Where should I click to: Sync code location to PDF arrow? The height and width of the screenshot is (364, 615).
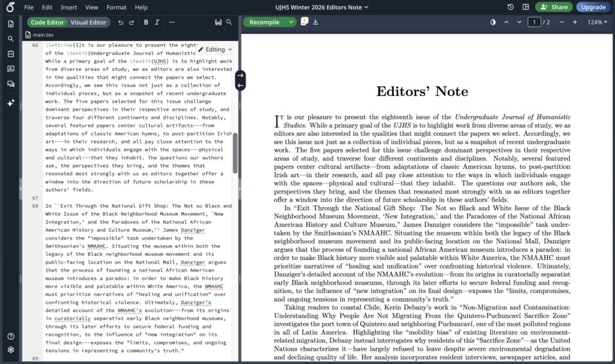pyautogui.click(x=240, y=75)
